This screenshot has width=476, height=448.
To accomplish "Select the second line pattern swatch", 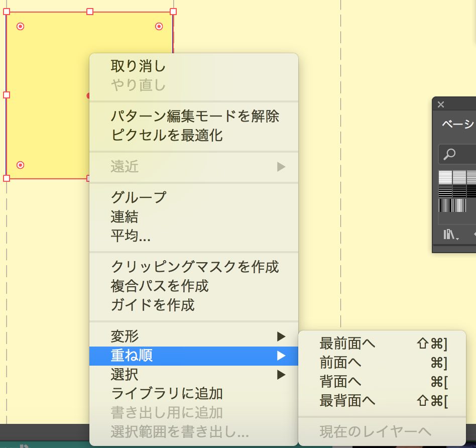I will click(459, 177).
